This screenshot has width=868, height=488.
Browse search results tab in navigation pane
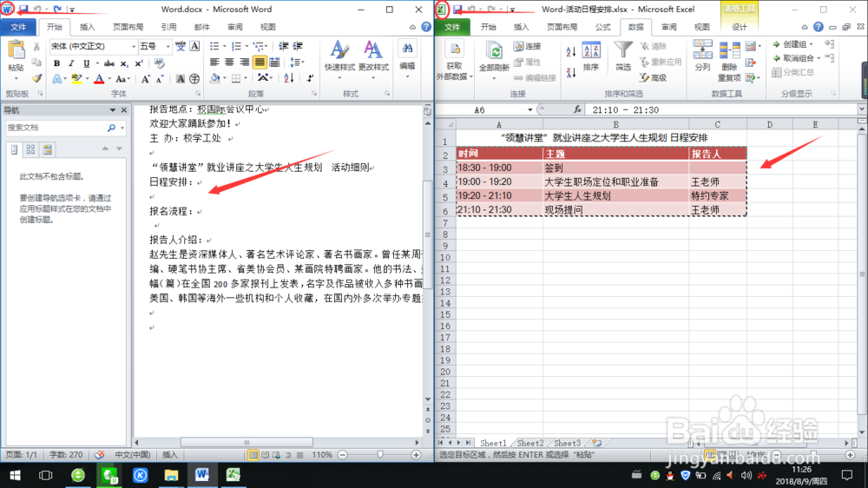47,149
